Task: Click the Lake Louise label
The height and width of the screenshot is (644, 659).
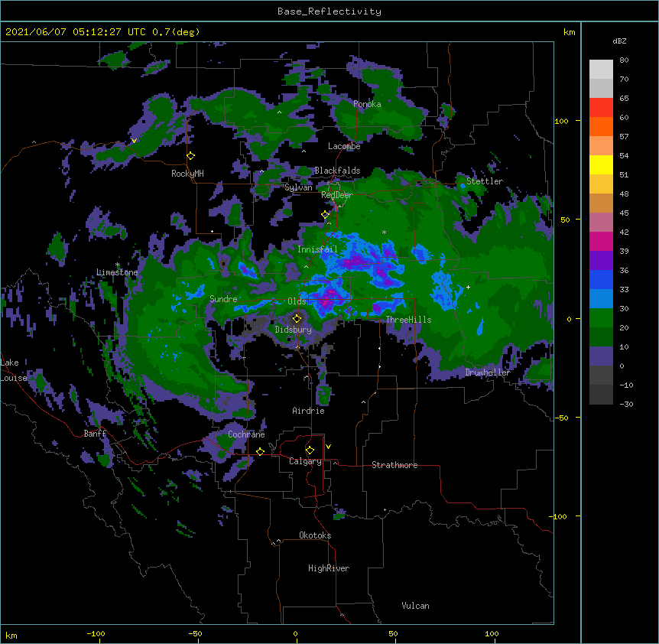Action: click(12, 370)
